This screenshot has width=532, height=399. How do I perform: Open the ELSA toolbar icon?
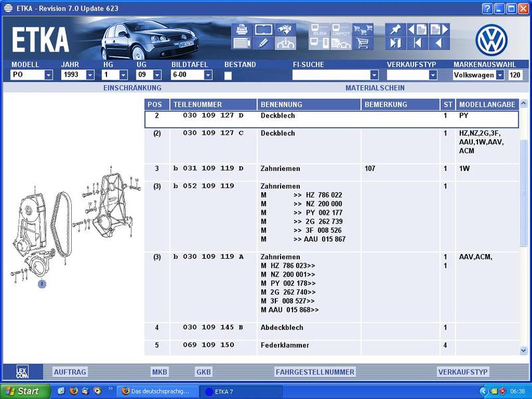(319, 29)
